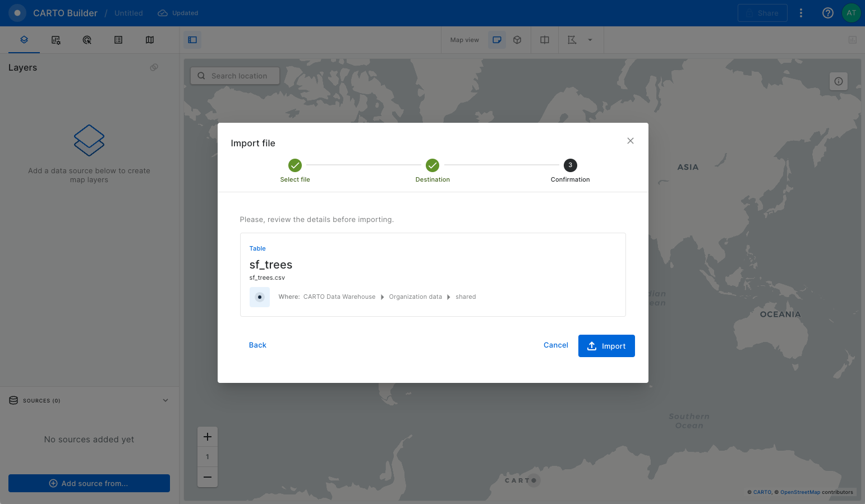Click the Add source from button
This screenshot has width=865, height=504.
tap(89, 483)
